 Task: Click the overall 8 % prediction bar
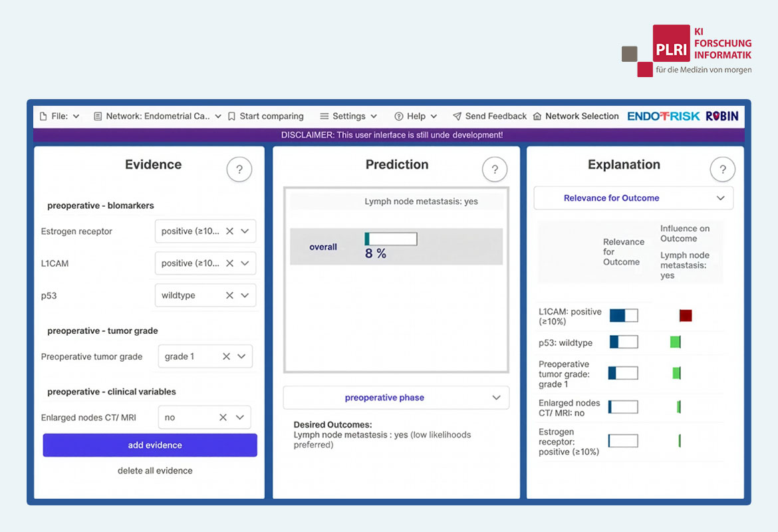391,239
